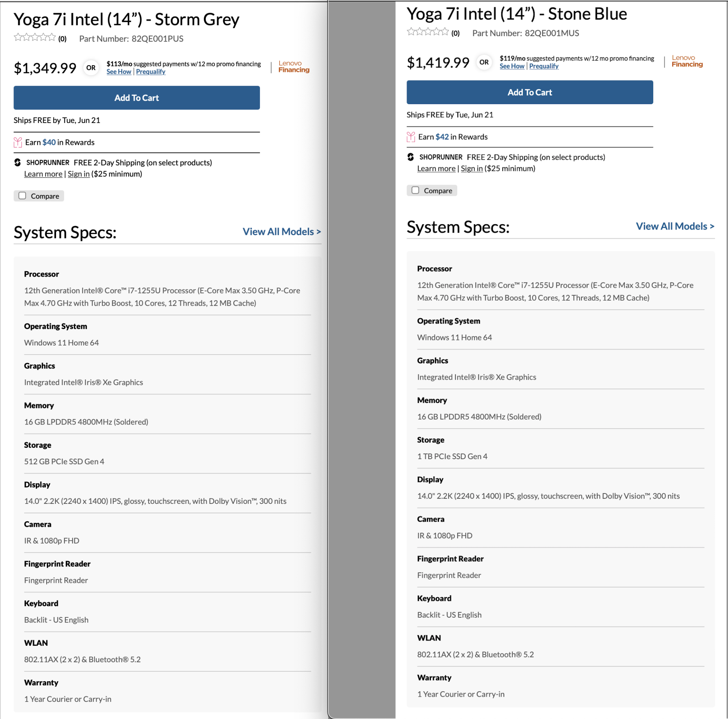728x719 pixels.
Task: Click the rewards gift icon for Storm Grey
Action: [18, 142]
